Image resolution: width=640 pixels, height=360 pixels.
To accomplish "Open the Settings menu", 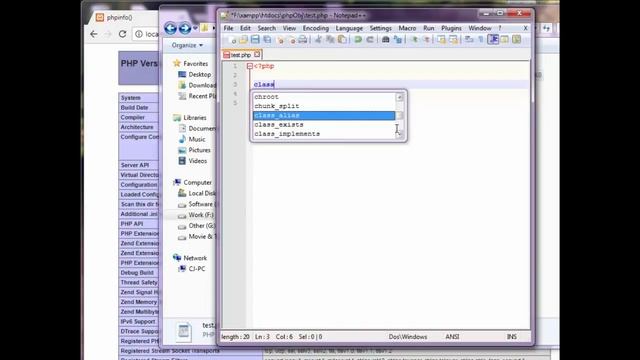I will 380,28.
